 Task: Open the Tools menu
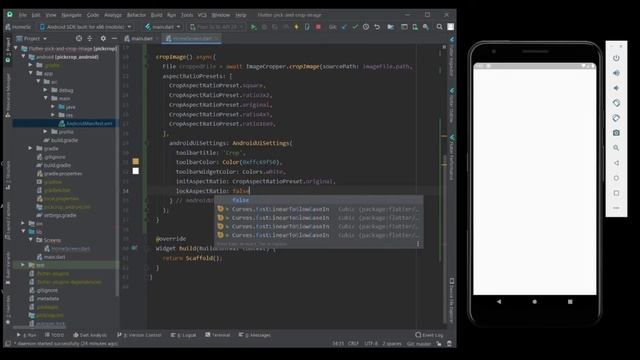coord(187,15)
